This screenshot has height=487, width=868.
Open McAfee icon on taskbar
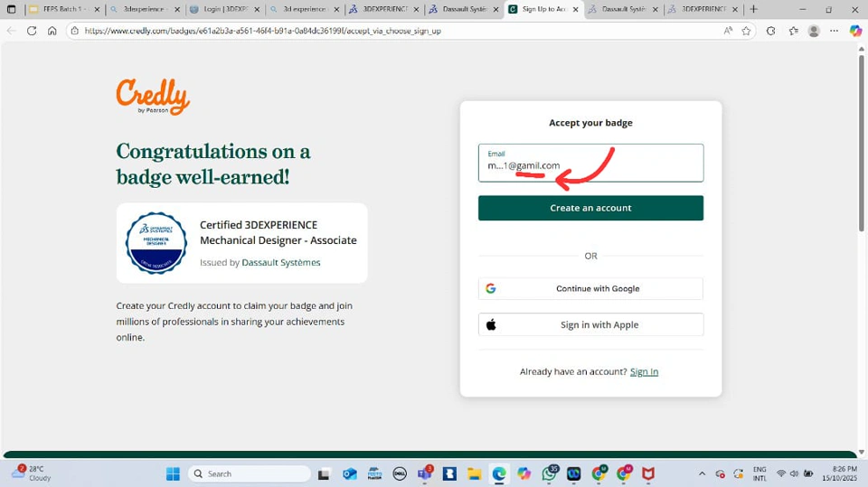[648, 473]
